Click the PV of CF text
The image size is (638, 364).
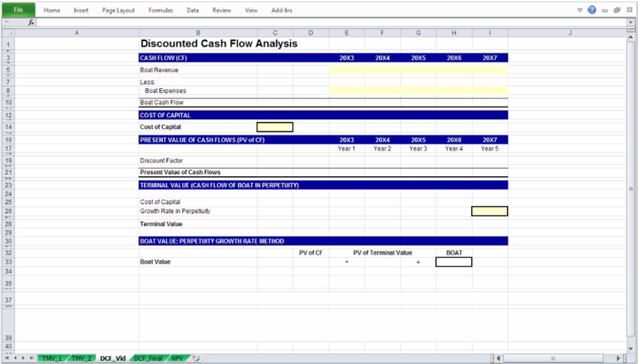click(311, 253)
